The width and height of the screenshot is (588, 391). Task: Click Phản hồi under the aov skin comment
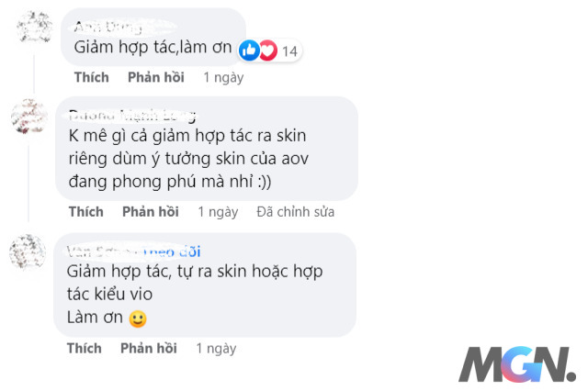click(x=151, y=212)
